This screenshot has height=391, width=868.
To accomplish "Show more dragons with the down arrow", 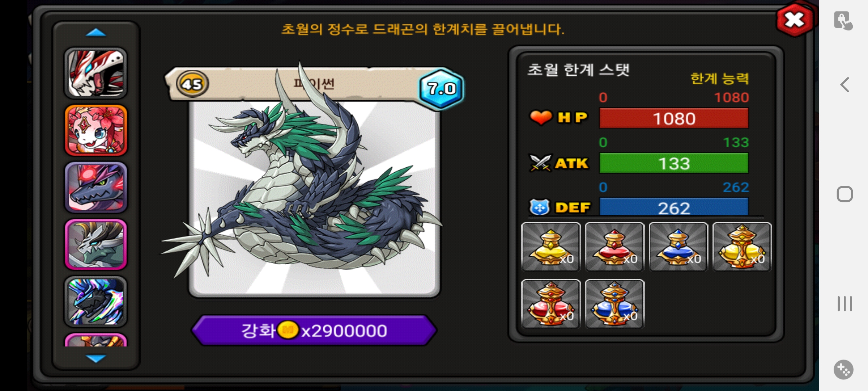I will 96,358.
